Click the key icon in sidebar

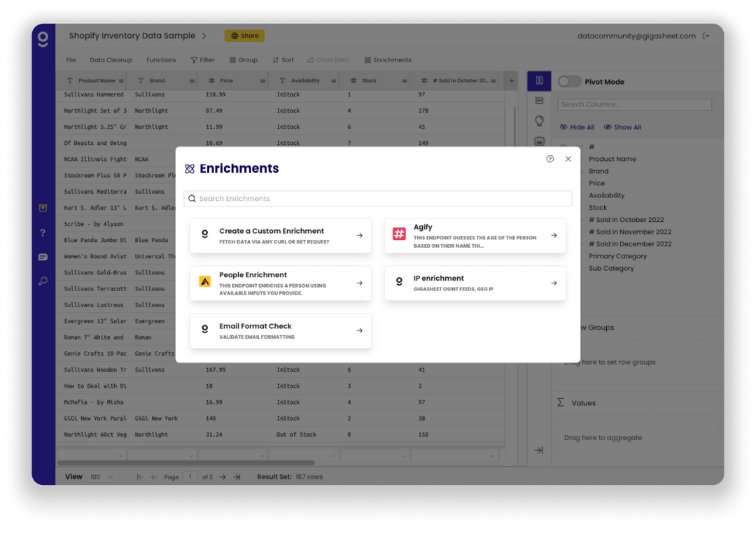point(43,281)
